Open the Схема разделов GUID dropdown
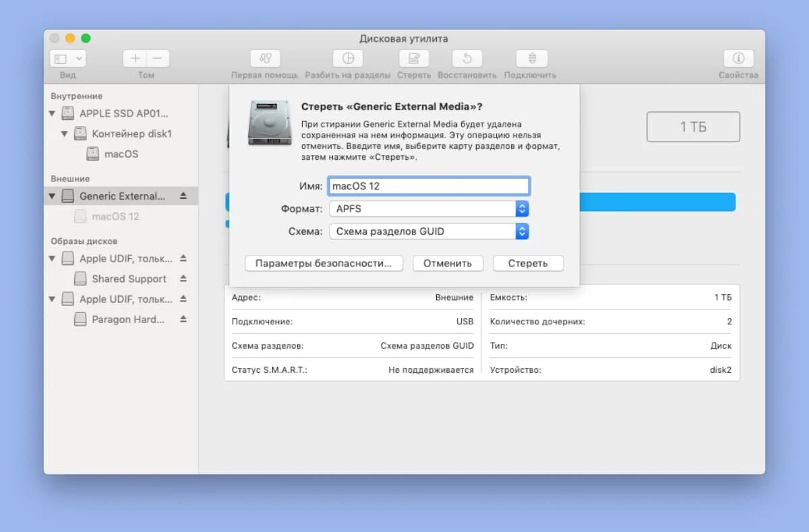This screenshot has height=532, width=809. [x=429, y=231]
